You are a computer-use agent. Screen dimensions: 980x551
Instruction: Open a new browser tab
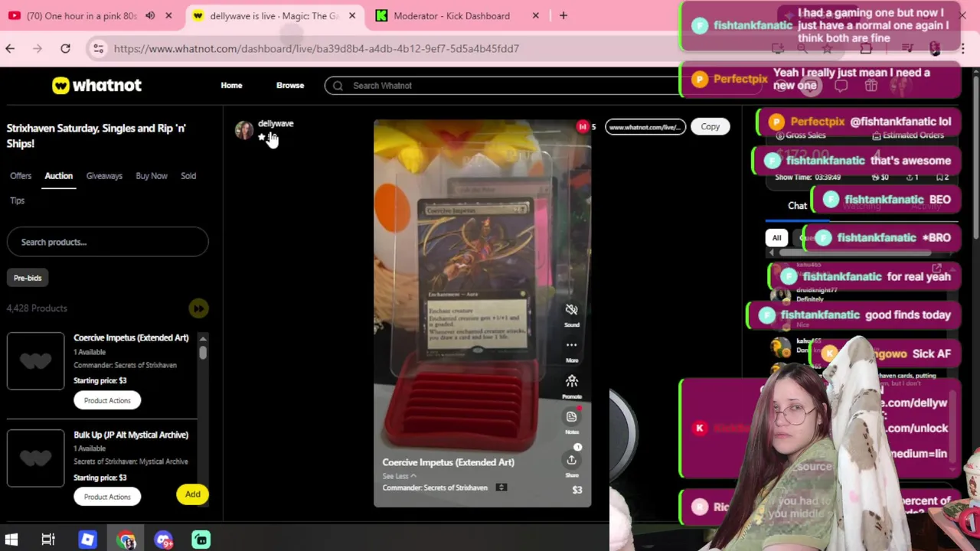(x=563, y=15)
